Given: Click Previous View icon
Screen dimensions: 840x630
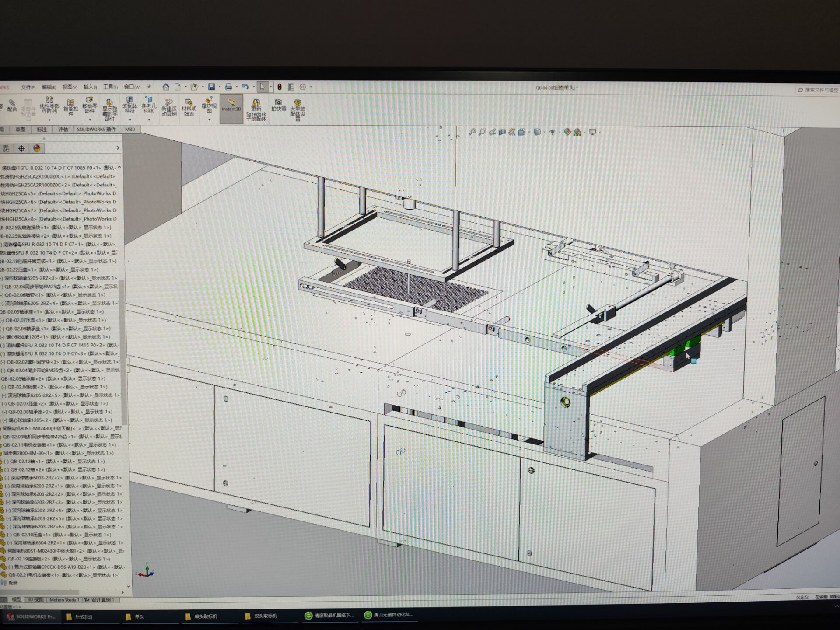Looking at the screenshot, I should 492,132.
